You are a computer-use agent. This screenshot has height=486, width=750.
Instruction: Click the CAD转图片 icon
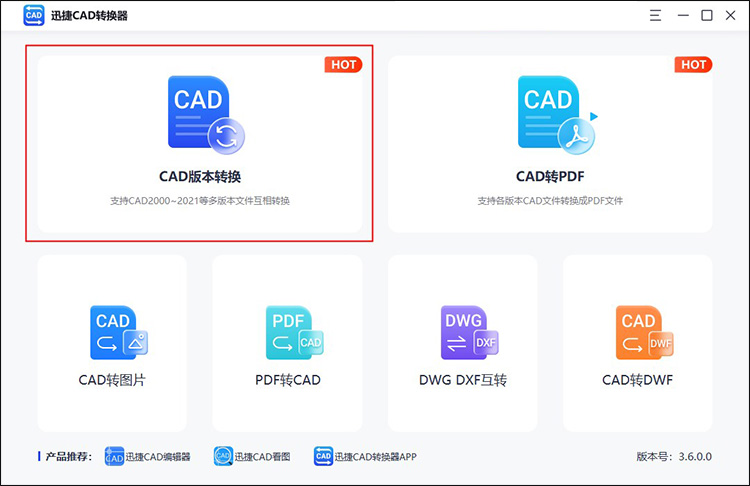(x=119, y=332)
